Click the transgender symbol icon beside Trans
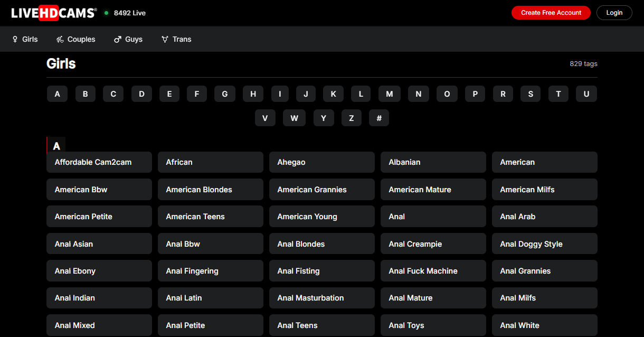Screen dimensions: 644x337 pyautogui.click(x=165, y=40)
